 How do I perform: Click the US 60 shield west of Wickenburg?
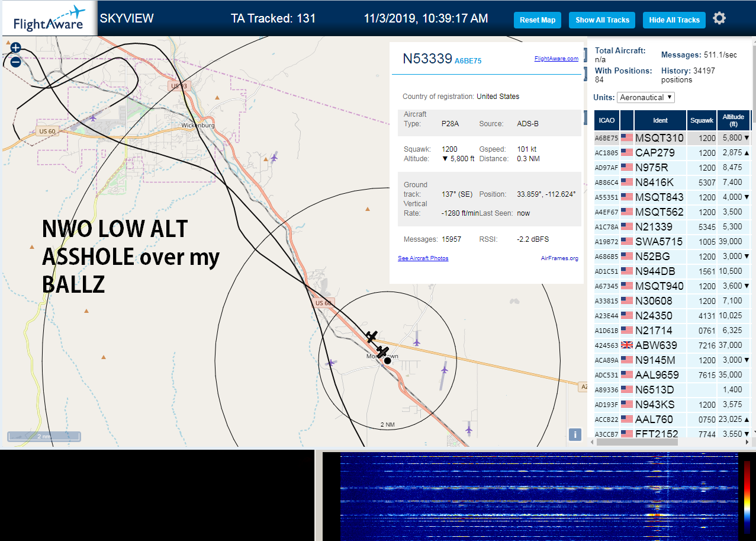[47, 131]
